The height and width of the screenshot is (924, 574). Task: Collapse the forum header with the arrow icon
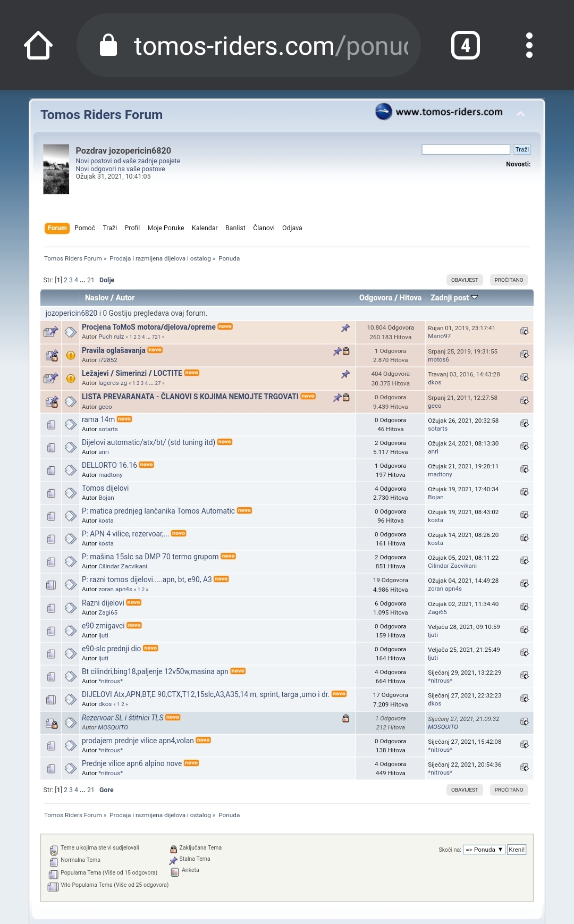(x=521, y=114)
